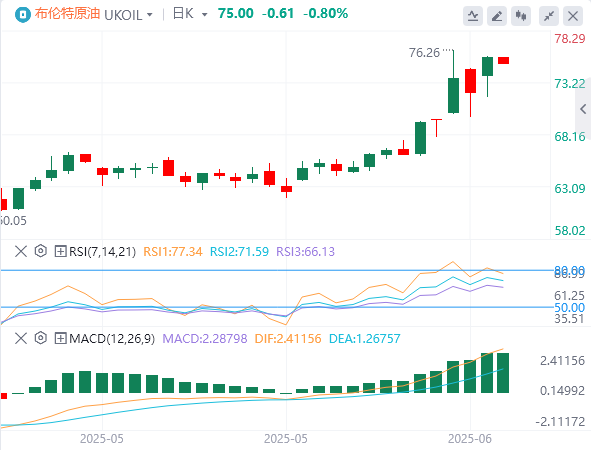Click the Brent crude blue logo icon
Viewport: 591px width, 450px height.
click(23, 15)
